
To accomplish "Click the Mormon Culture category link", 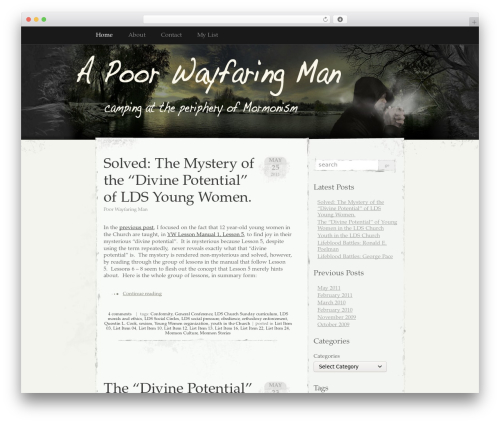I will point(181,333).
